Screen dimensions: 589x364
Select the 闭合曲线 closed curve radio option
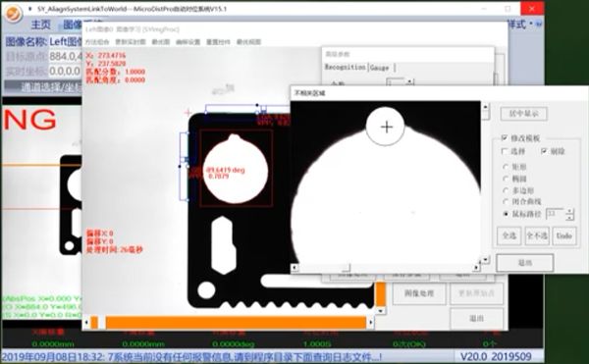pyautogui.click(x=506, y=202)
